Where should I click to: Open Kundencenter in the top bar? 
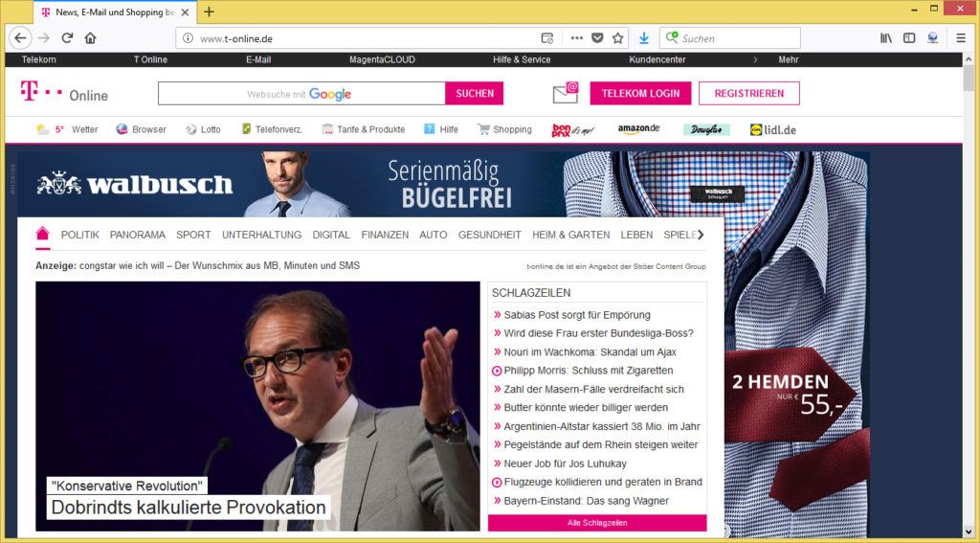pyautogui.click(x=657, y=59)
